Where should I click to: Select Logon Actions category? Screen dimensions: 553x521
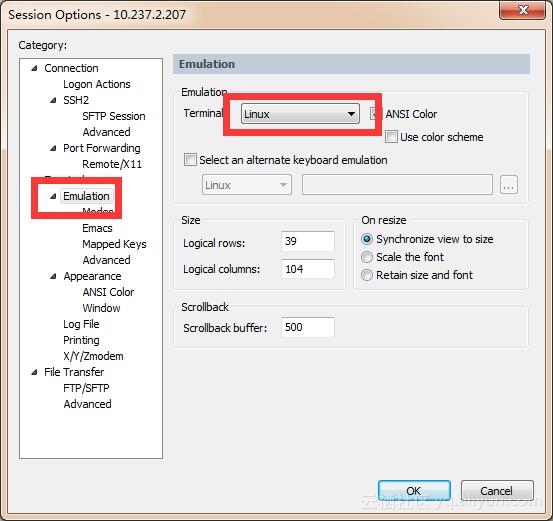pyautogui.click(x=97, y=84)
